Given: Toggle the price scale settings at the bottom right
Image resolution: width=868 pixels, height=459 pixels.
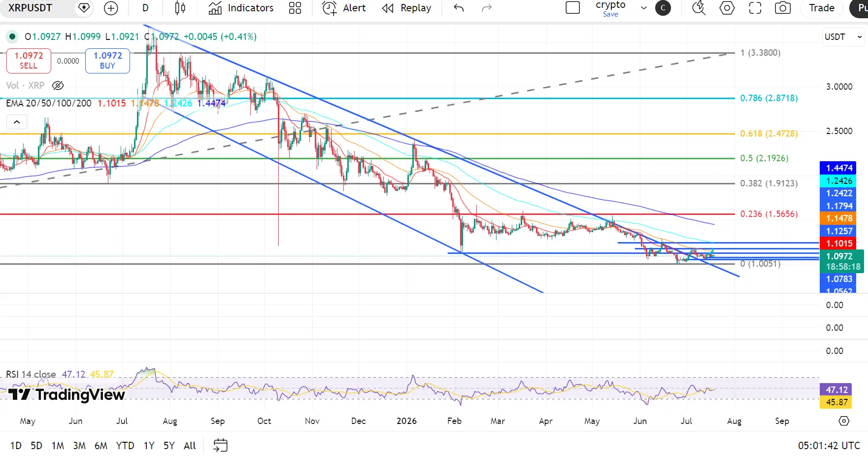Looking at the screenshot, I should pos(844,421).
